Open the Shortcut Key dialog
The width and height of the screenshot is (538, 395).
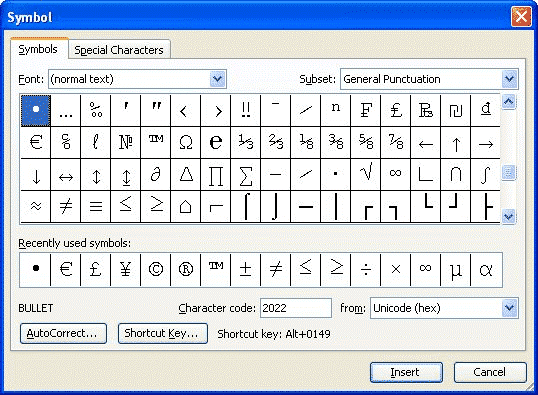pyautogui.click(x=163, y=333)
